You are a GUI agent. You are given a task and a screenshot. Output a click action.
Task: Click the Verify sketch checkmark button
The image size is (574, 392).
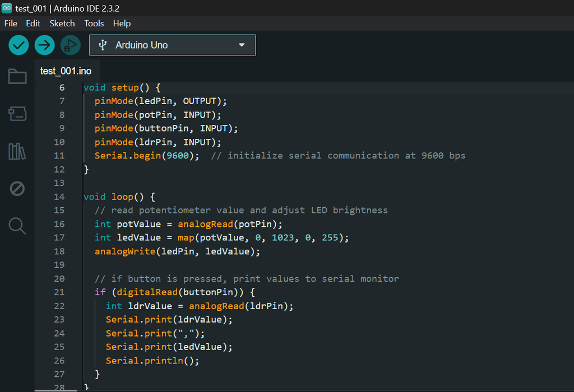[x=18, y=45]
